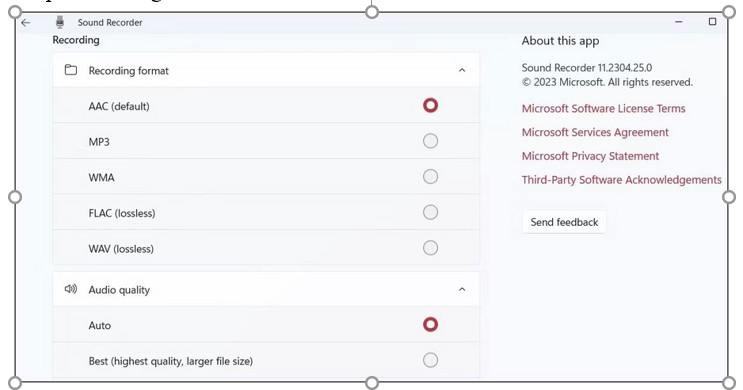Select WAV (lossless) format option
The height and width of the screenshot is (390, 743).
430,248
